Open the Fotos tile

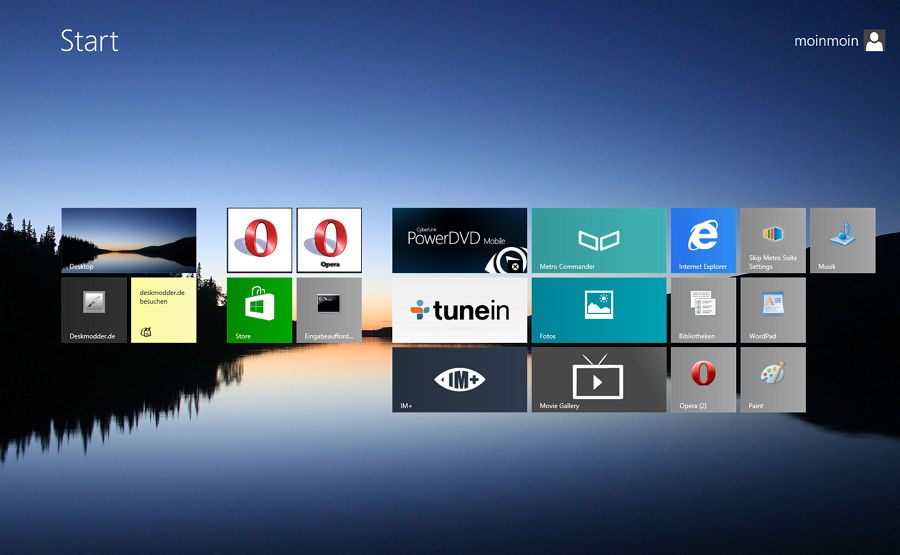coord(599,310)
